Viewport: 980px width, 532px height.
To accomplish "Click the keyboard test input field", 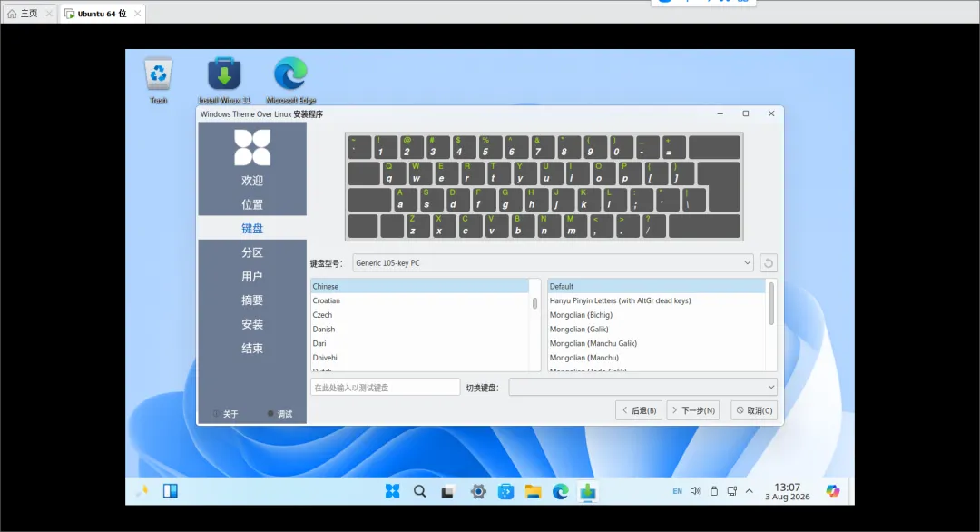I will pos(385,387).
